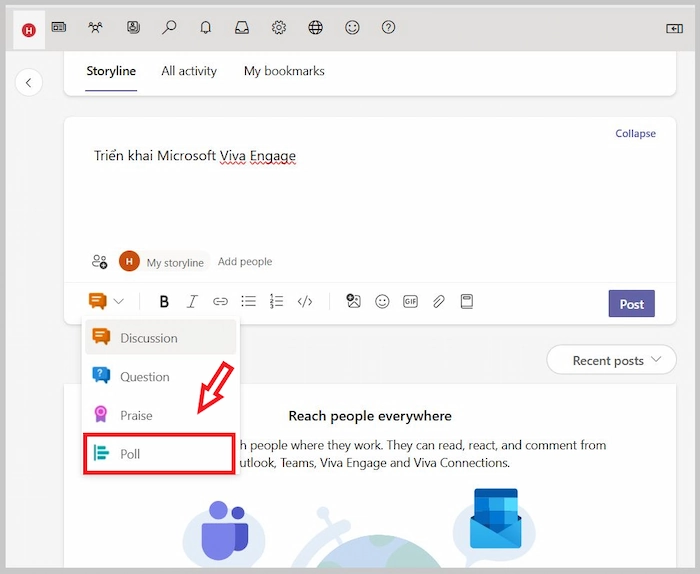Insert a bulleted list

pyautogui.click(x=249, y=301)
